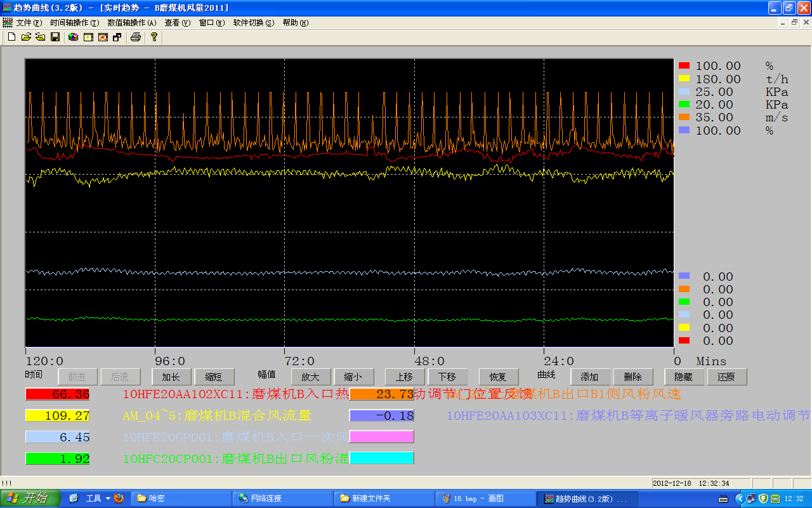Screen dimensions: 812x508
Task: Click the Save floppy disk icon
Action: click(x=55, y=37)
